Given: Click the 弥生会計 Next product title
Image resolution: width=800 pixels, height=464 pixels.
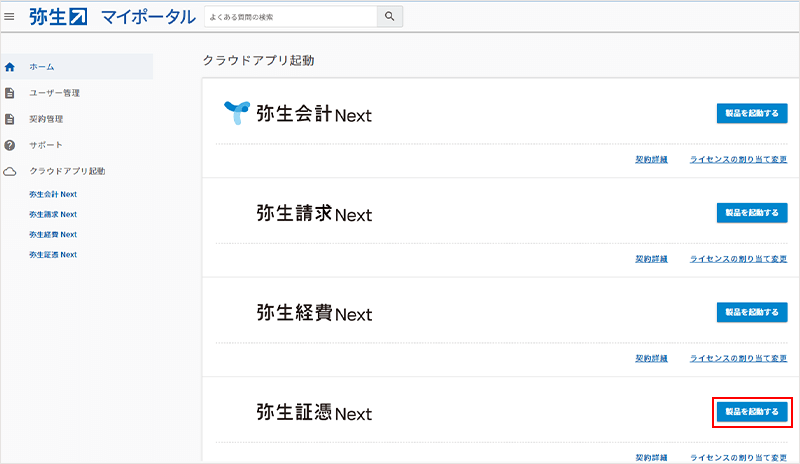Looking at the screenshot, I should click(314, 114).
